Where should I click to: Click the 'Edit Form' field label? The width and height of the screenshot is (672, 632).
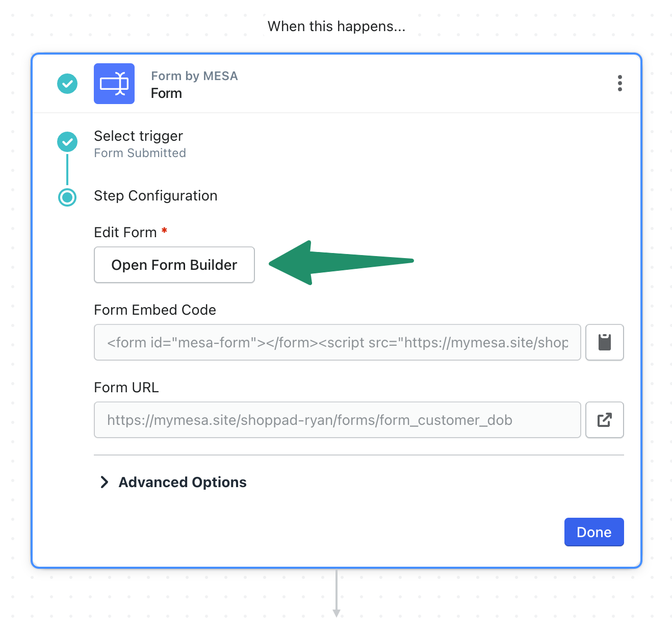(x=125, y=232)
